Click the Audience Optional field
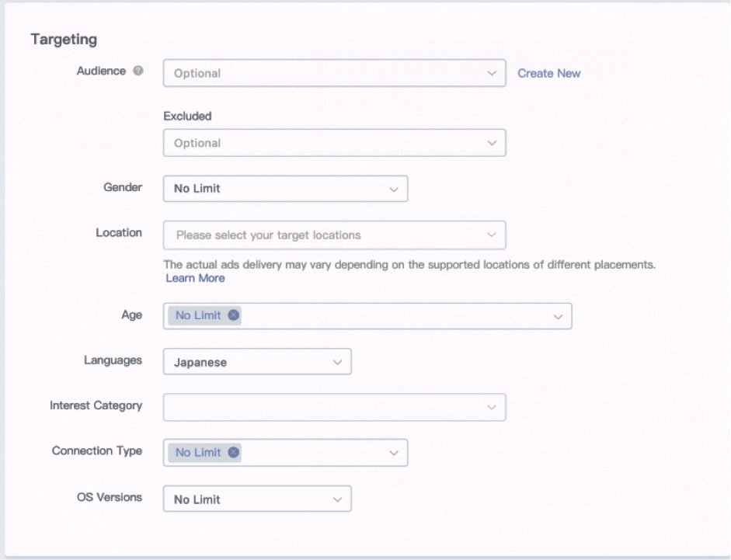Viewport: 731px width, 560px height. 326,74
